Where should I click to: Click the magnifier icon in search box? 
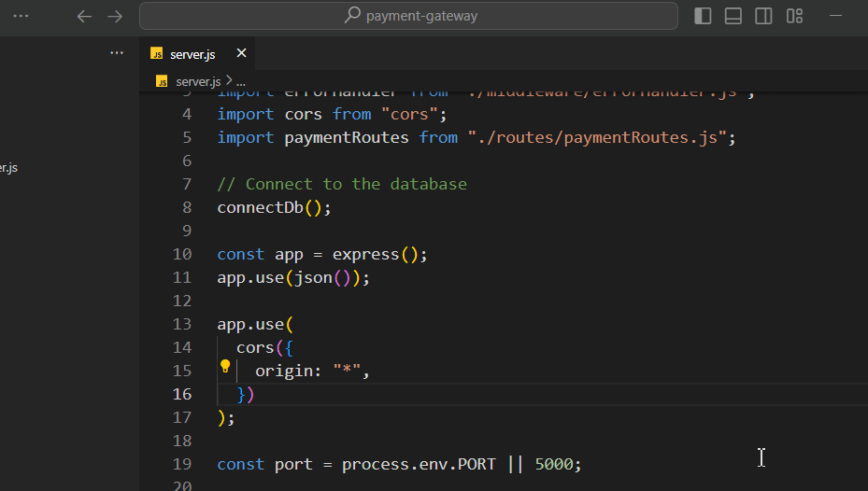coord(352,16)
